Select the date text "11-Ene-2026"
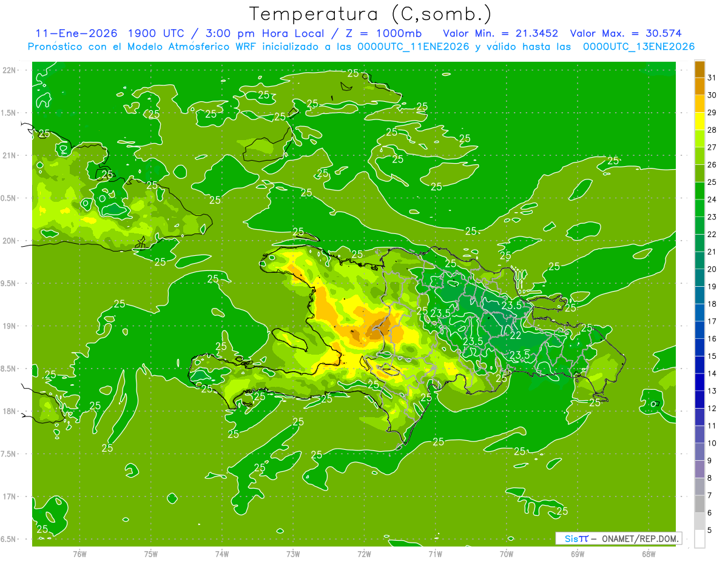Screen dimensions: 728x562 (x=76, y=33)
